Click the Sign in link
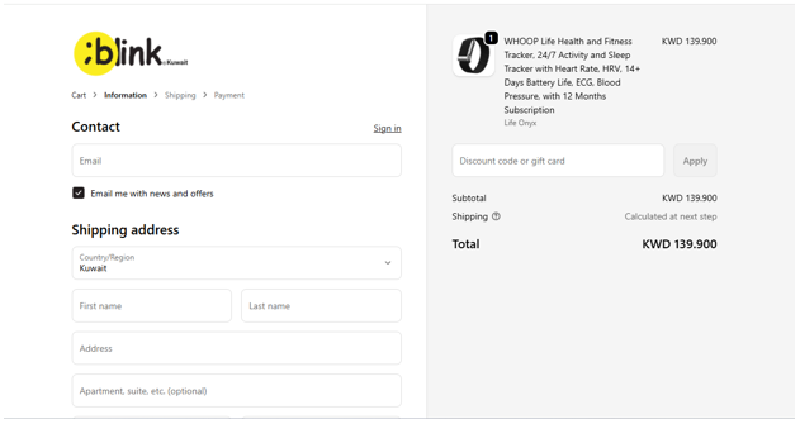This screenshot has width=800, height=424. 387,128
